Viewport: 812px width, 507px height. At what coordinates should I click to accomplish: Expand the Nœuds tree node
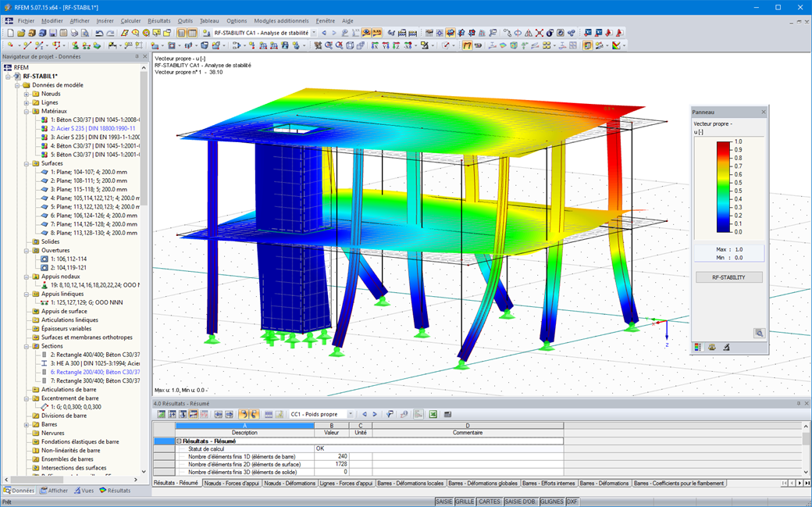coord(27,94)
